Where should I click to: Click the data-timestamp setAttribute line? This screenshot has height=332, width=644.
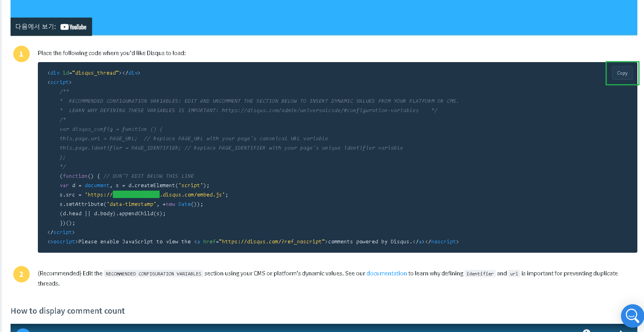[x=131, y=204]
